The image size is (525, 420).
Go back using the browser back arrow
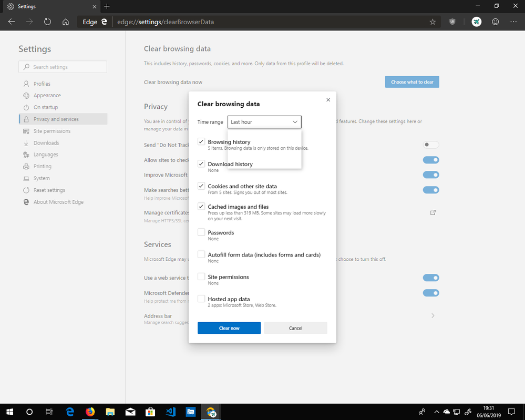12,22
